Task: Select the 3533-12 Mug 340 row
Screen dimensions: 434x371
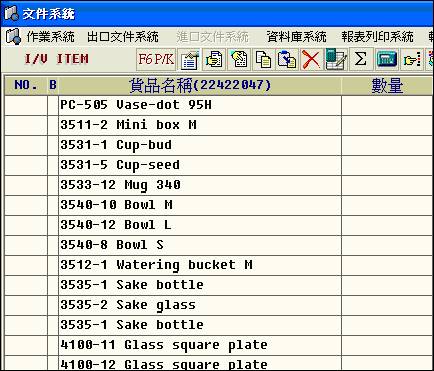Action: [x=219, y=185]
